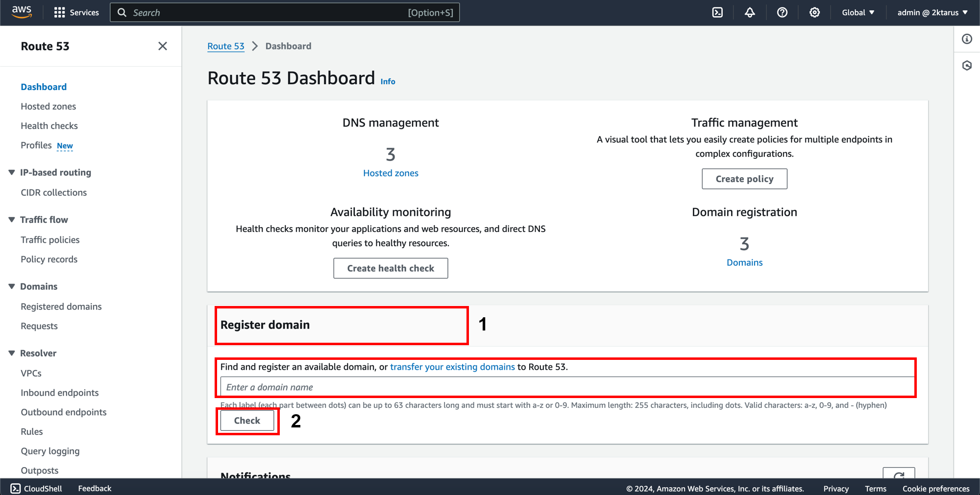The width and height of the screenshot is (980, 495).
Task: Open Requests under Domains
Action: click(x=39, y=326)
